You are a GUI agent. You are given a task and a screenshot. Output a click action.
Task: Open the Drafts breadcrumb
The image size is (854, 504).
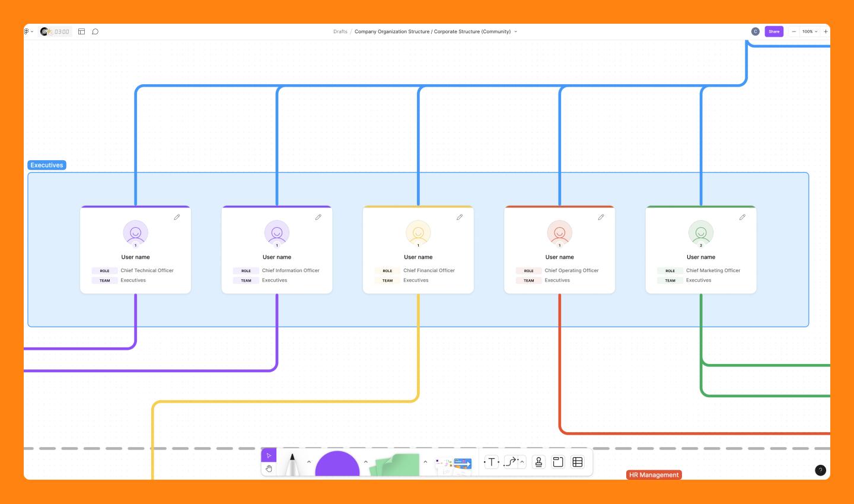click(x=341, y=31)
